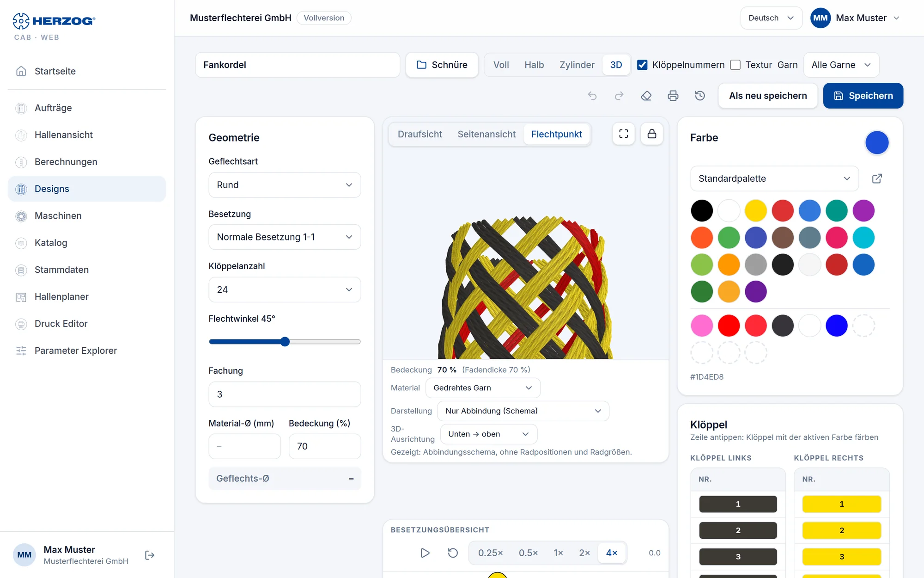Open Material Gedrehtes Garn dropdown

coord(483,388)
